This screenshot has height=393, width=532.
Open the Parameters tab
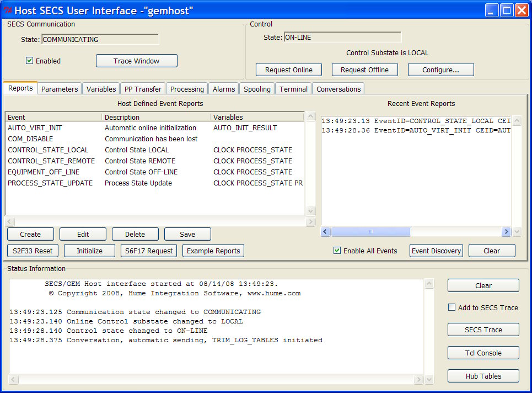coord(60,89)
